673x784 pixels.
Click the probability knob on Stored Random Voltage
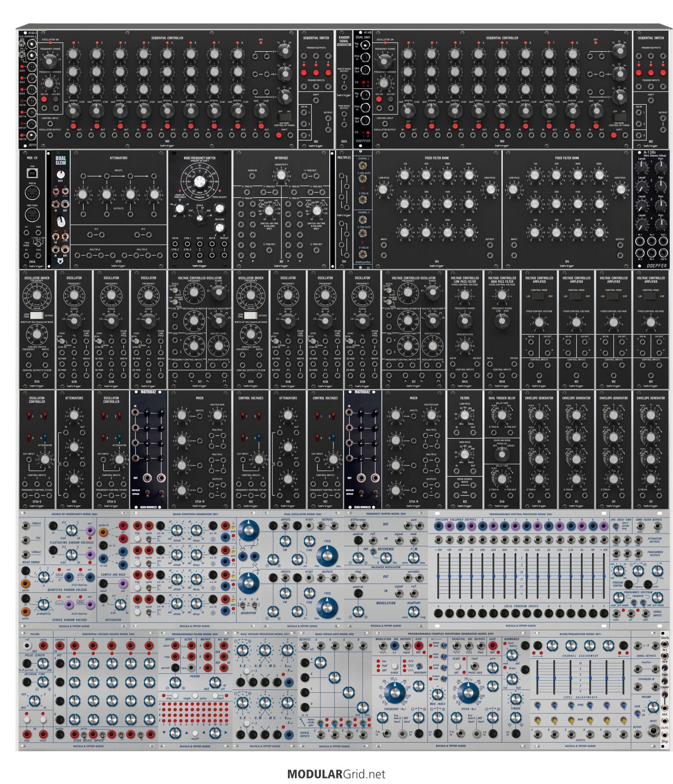43,604
